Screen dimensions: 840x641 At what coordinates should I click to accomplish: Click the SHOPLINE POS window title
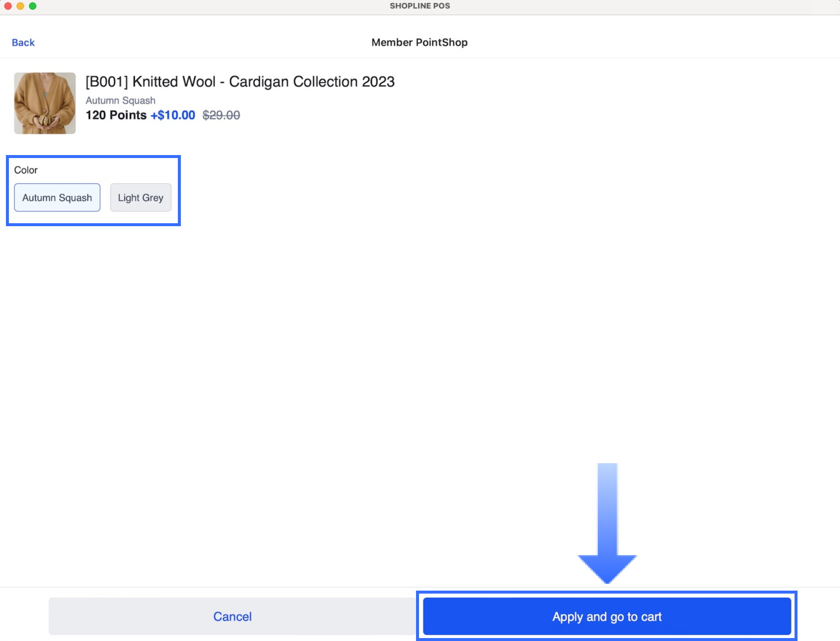click(420, 6)
